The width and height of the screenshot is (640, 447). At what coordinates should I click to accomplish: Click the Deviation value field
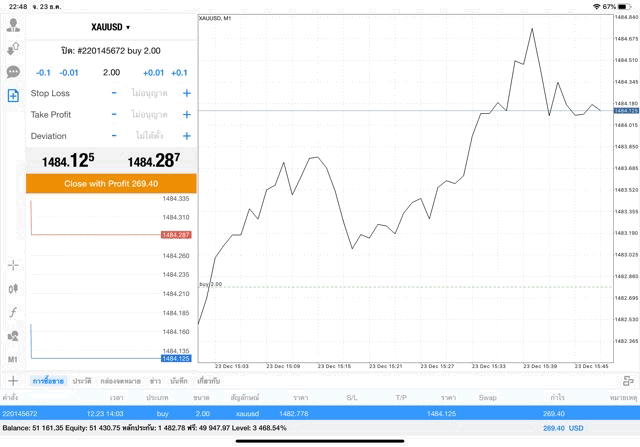click(150, 136)
